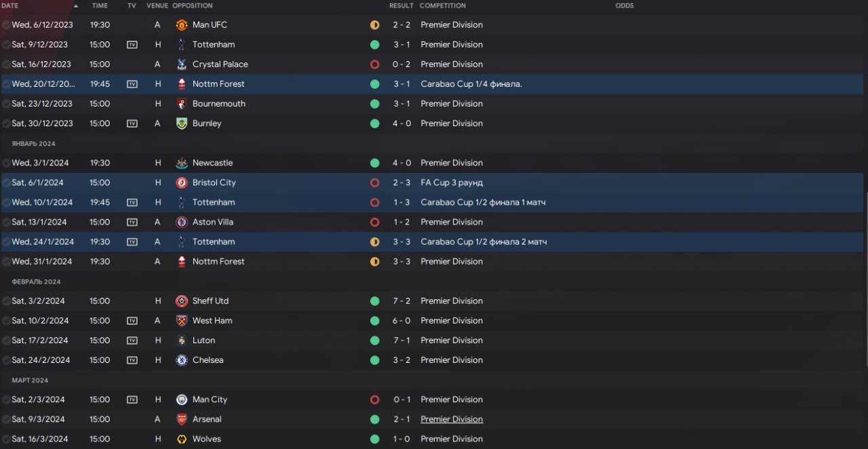Click the Man UFC club badge
Image resolution: width=868 pixels, height=449 pixels.
coord(181,25)
